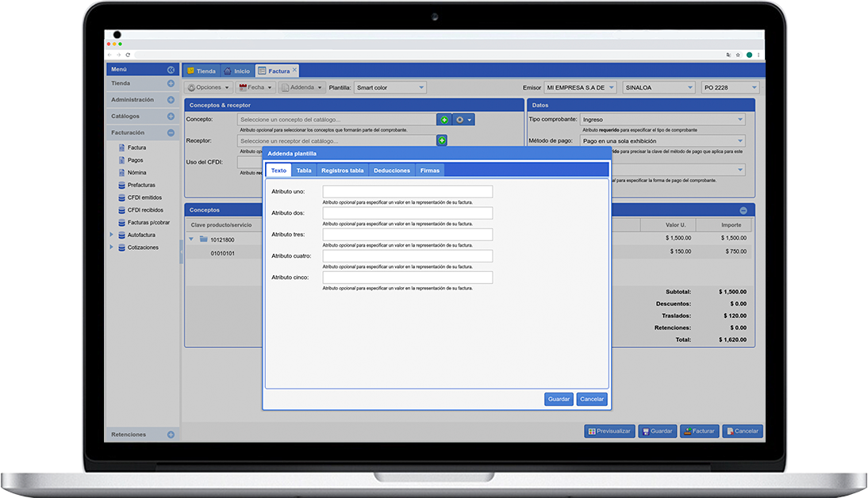
Task: Collapse the Facturación section
Action: pos(171,132)
